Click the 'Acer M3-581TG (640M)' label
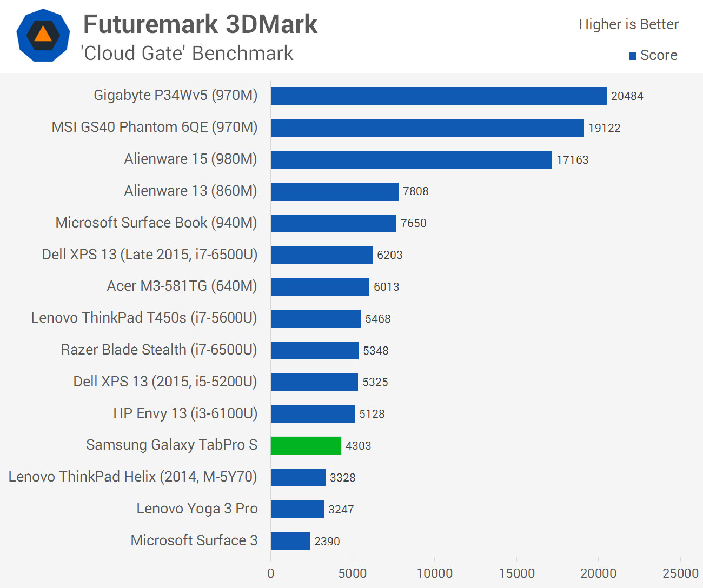 (182, 286)
